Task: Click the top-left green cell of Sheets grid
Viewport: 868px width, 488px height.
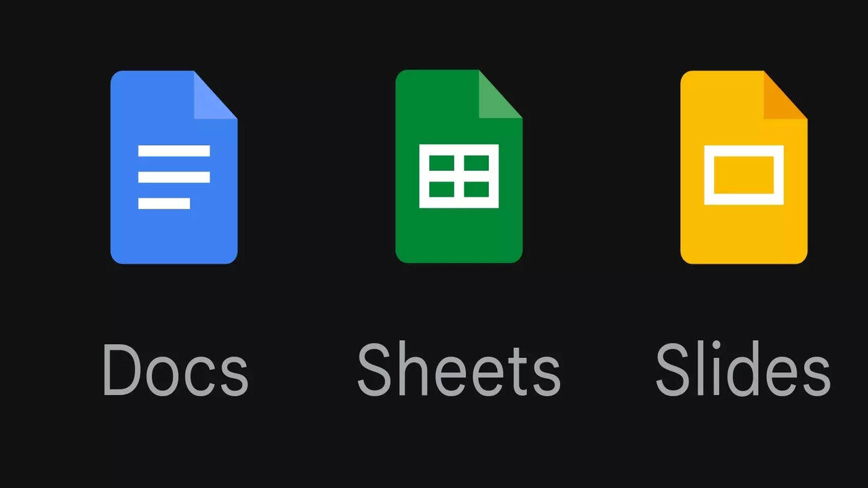Action: (441, 163)
